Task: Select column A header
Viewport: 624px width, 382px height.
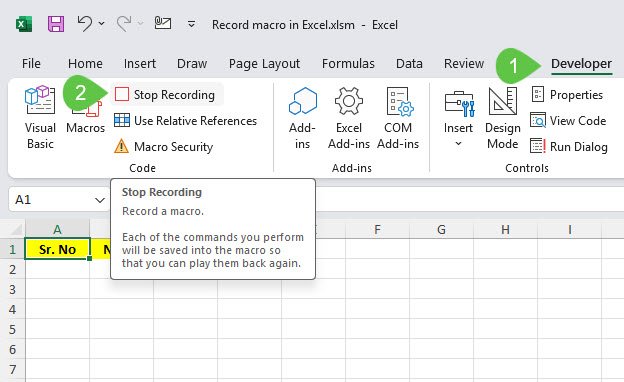Action: [57, 230]
